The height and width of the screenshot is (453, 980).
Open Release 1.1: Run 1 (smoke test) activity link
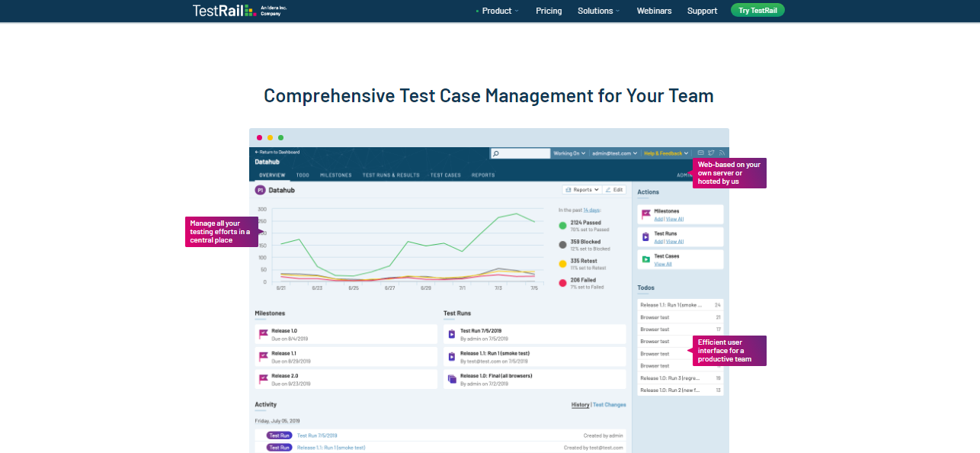[331, 448]
